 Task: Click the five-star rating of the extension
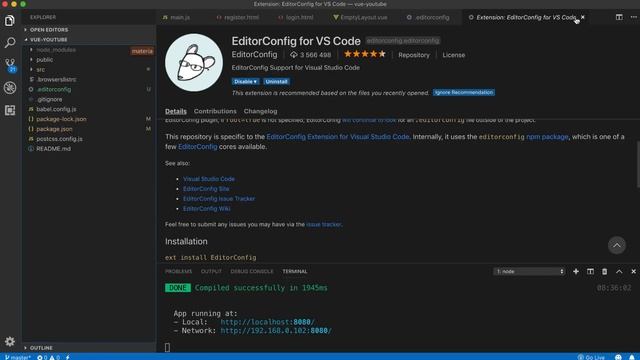point(364,54)
